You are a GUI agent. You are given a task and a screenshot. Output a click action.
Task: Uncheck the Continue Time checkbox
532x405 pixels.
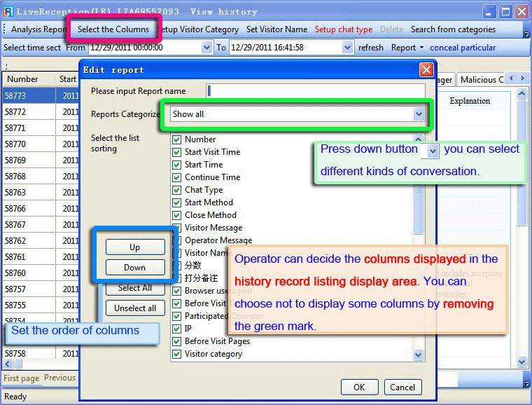[176, 177]
